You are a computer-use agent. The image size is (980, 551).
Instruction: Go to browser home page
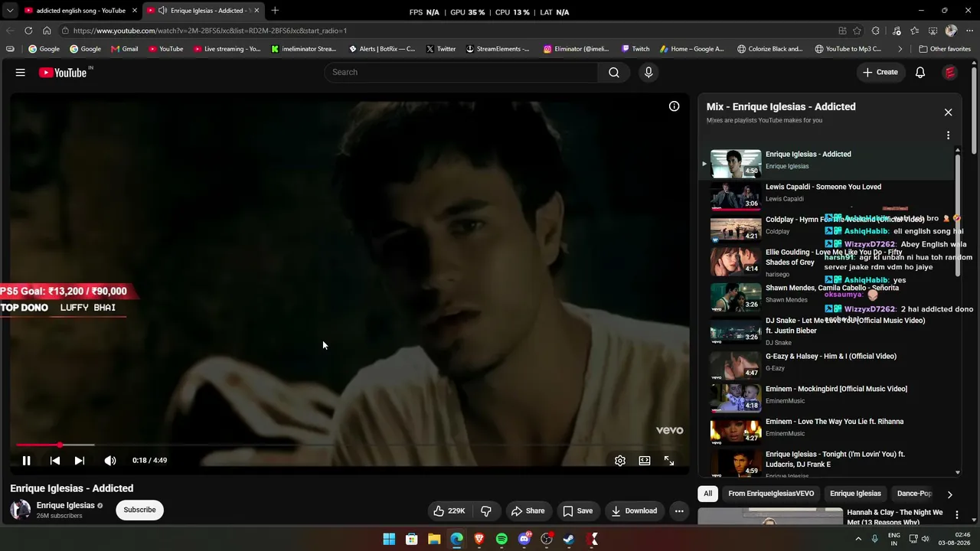click(47, 31)
